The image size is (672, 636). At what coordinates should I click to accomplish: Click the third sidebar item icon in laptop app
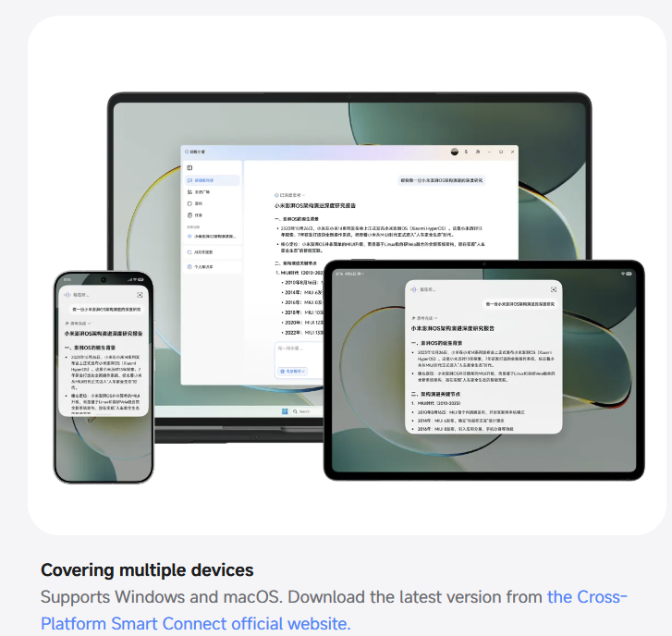click(x=189, y=203)
